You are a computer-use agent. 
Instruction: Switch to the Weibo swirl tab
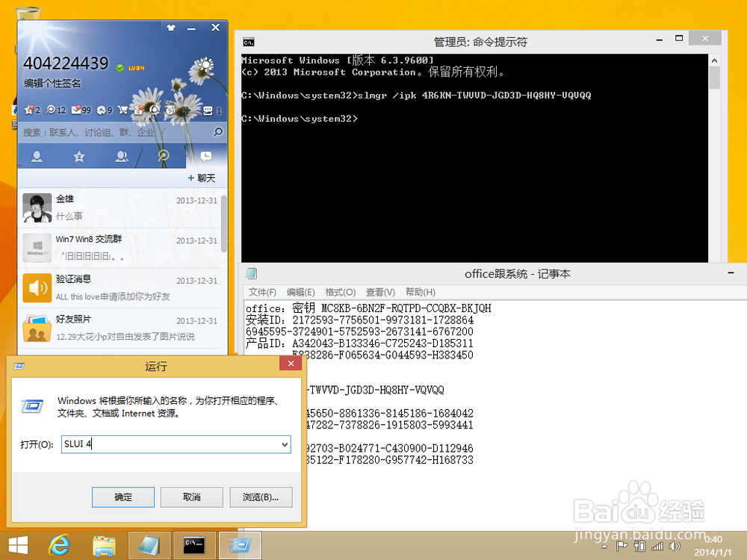point(164,156)
